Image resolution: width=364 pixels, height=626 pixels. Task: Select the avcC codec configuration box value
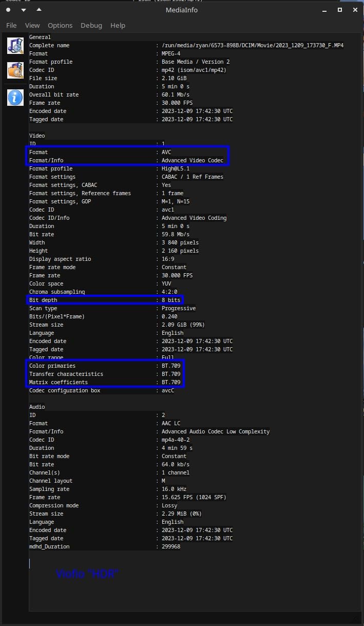coord(168,390)
